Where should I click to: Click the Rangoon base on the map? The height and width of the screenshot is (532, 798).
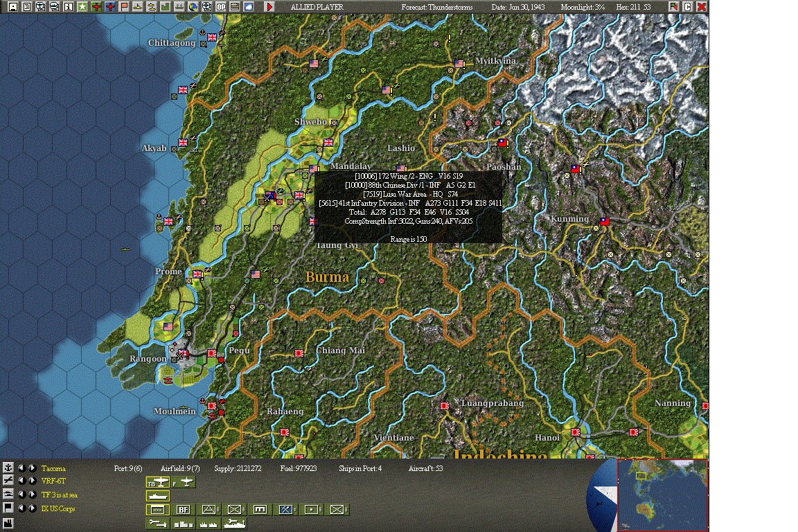pos(183,353)
